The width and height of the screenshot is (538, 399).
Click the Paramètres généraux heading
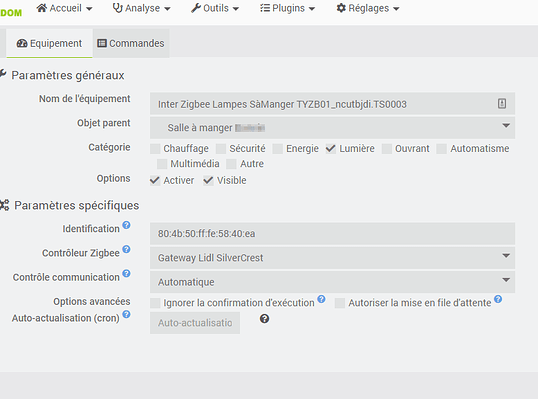(68, 75)
